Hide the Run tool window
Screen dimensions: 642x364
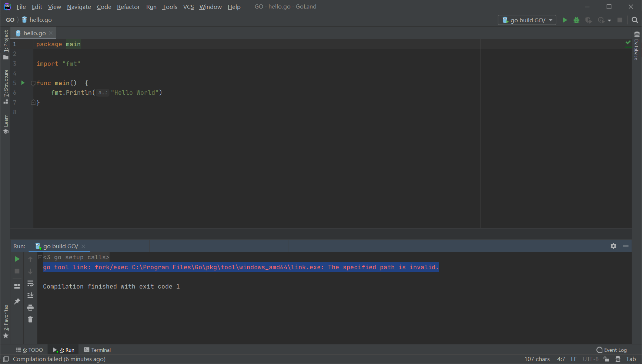coord(626,246)
